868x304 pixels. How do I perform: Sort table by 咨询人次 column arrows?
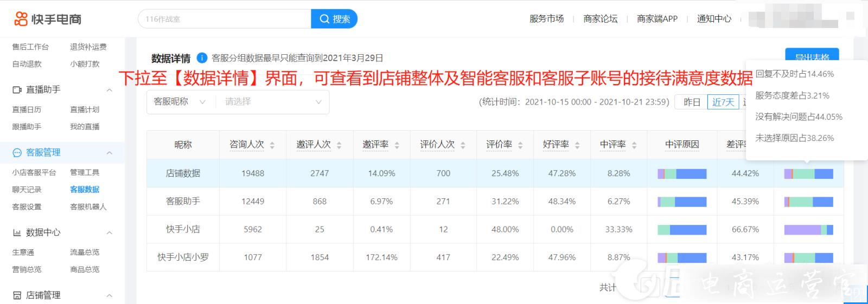click(x=272, y=145)
